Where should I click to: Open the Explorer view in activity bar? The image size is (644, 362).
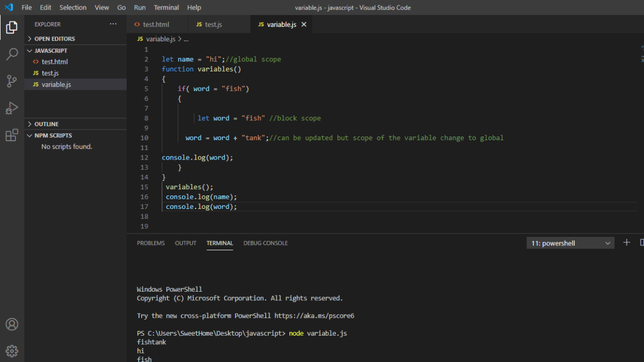tap(12, 27)
